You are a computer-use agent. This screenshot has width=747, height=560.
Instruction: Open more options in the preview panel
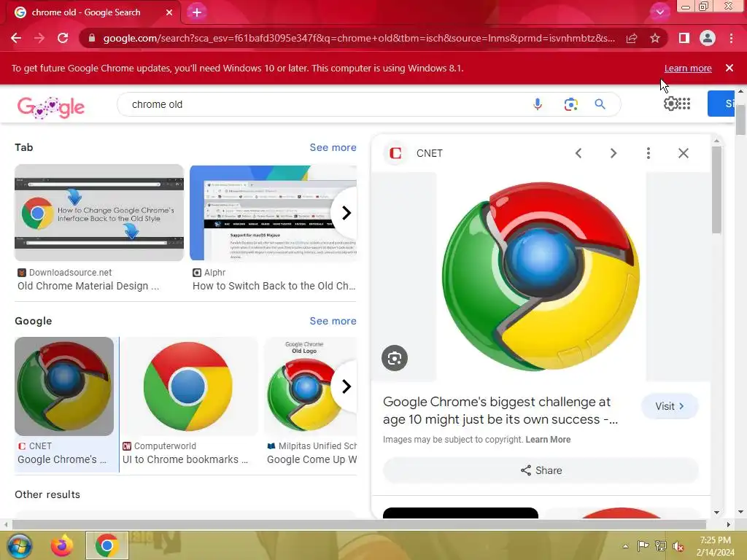[x=648, y=153]
